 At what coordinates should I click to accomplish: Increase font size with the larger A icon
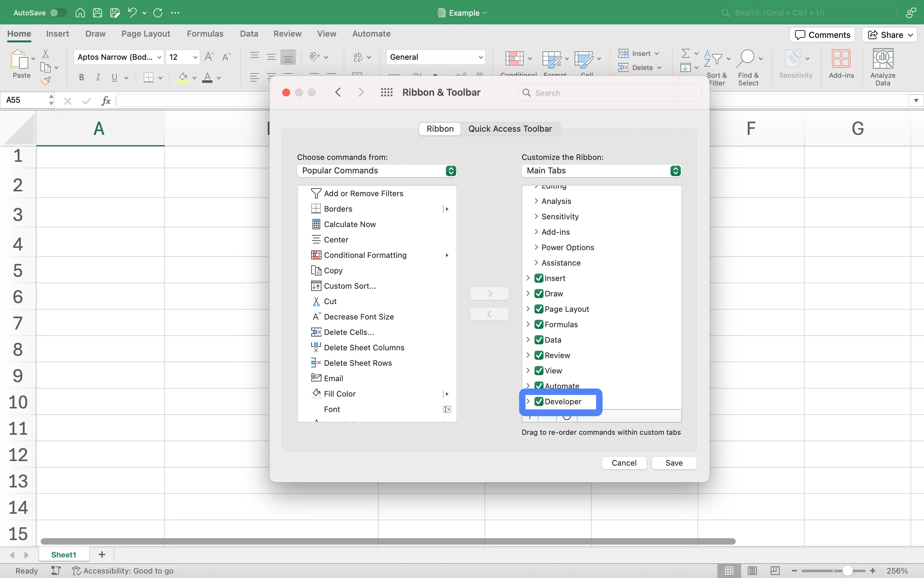coord(209,57)
